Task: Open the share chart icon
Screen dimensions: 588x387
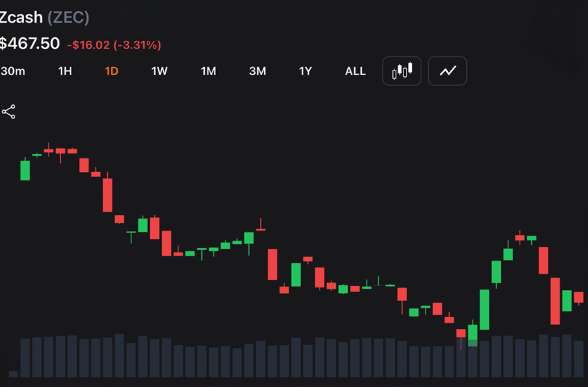Action: [8, 112]
